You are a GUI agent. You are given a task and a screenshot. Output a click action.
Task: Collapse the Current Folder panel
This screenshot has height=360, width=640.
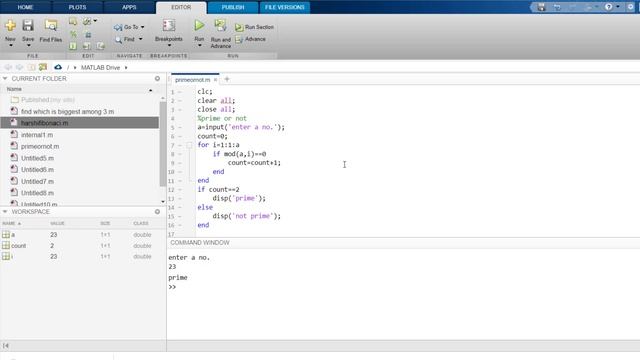5,78
